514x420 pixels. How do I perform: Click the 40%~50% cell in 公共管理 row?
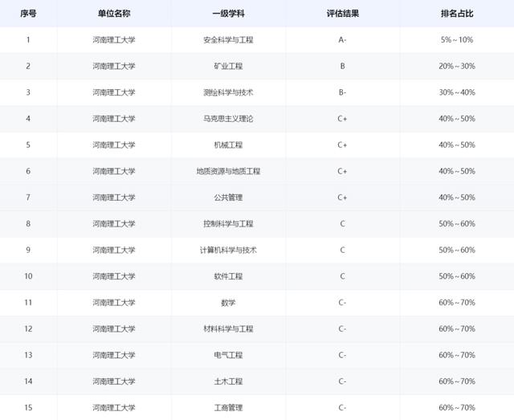pos(457,198)
